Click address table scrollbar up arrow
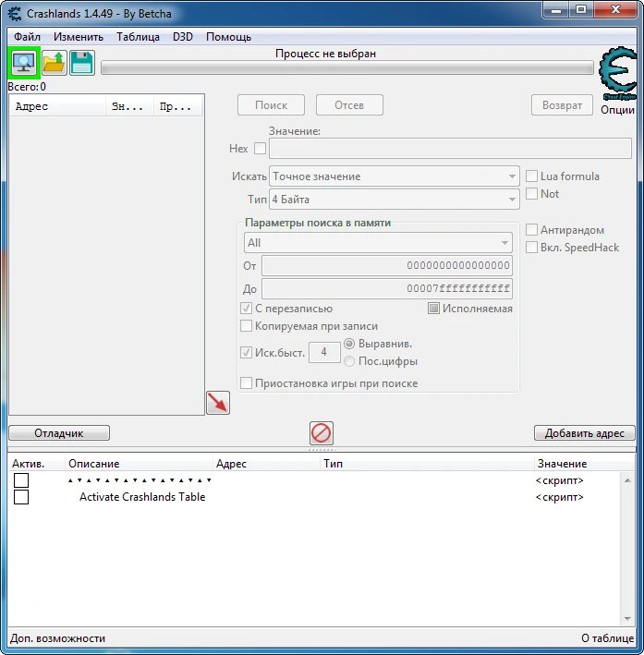Viewport: 644px width, 655px height. 627,480
